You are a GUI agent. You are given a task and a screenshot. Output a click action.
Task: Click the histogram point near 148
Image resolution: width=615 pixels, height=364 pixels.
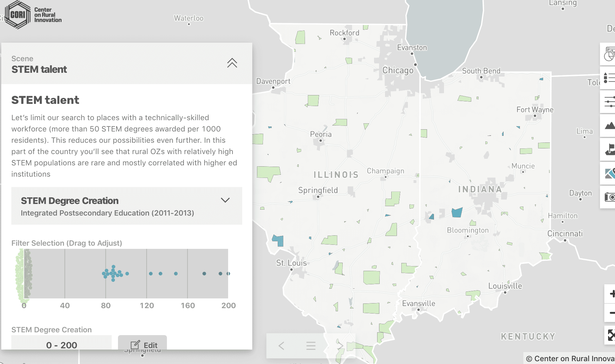point(176,274)
